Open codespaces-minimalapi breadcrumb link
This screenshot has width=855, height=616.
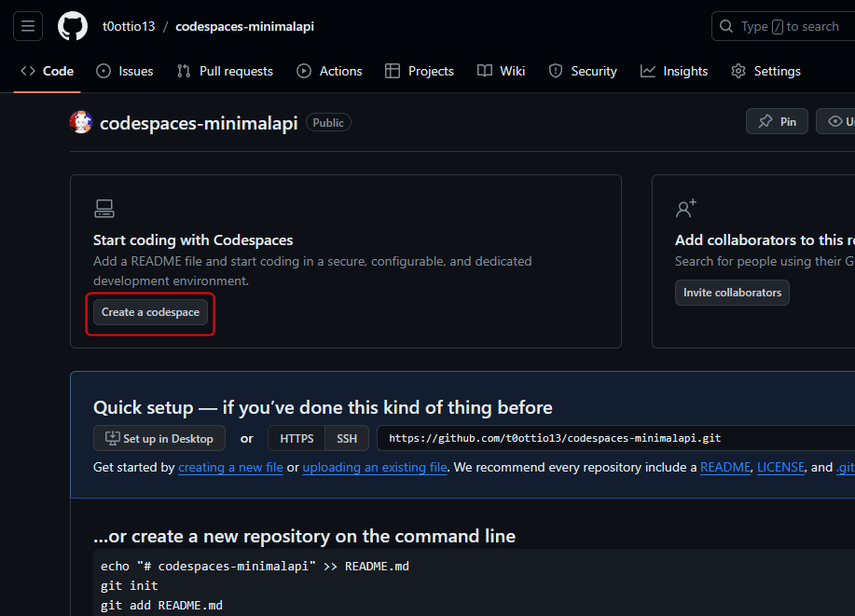245,26
